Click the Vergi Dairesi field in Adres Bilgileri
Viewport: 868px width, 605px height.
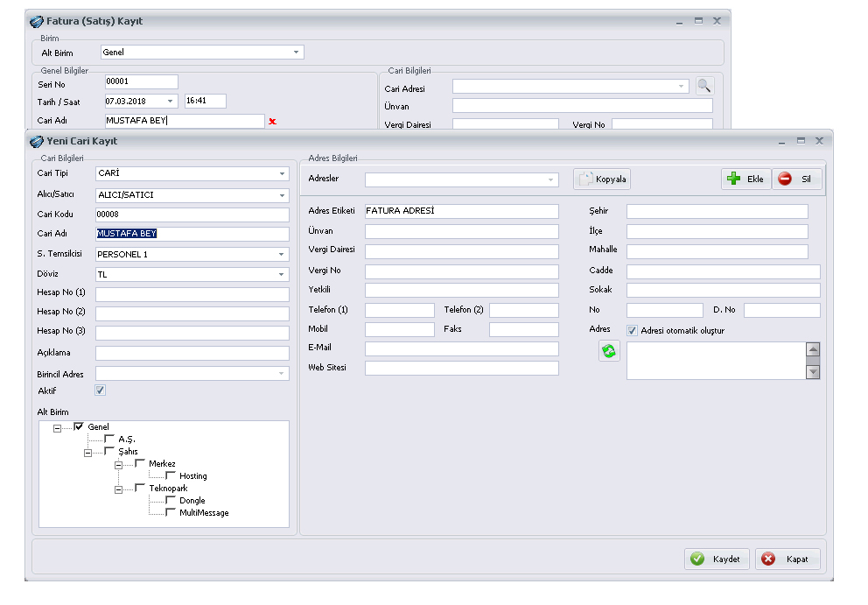(x=462, y=251)
